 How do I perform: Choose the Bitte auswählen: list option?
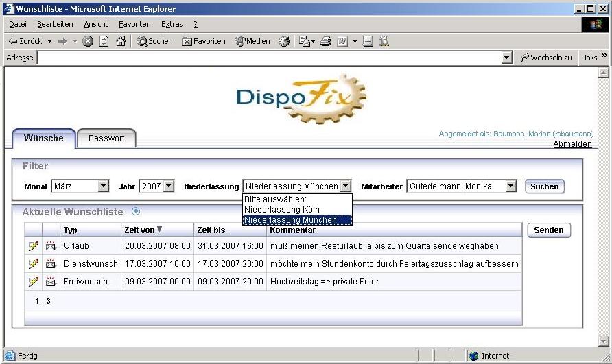297,199
